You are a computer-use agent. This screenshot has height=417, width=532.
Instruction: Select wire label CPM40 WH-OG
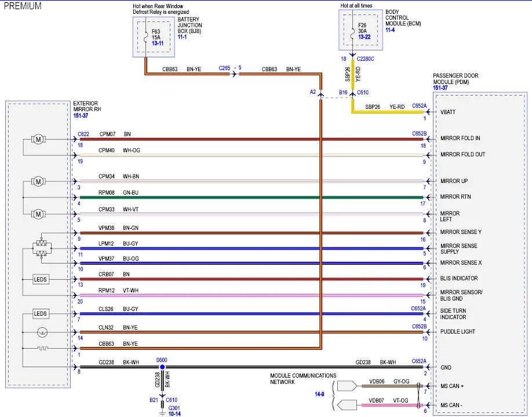[x=119, y=150]
